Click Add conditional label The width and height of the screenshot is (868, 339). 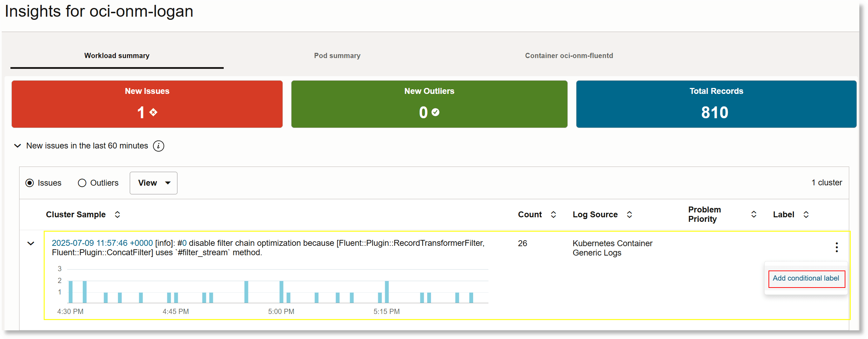(806, 279)
